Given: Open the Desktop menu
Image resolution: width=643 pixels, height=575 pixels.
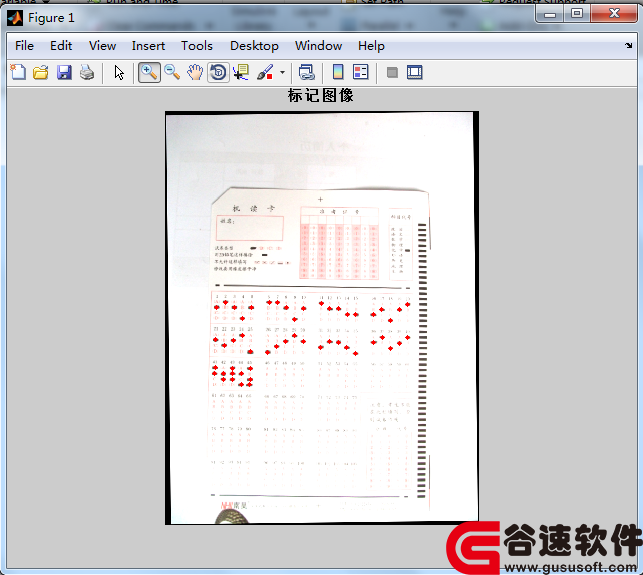Looking at the screenshot, I should [254, 46].
